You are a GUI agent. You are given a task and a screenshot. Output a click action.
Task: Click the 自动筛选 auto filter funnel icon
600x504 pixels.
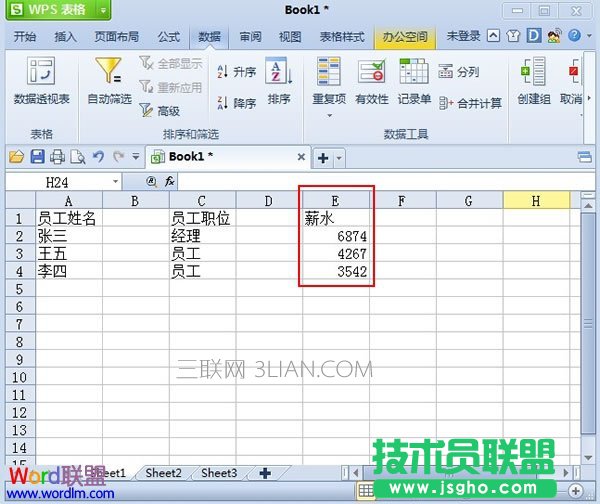109,72
